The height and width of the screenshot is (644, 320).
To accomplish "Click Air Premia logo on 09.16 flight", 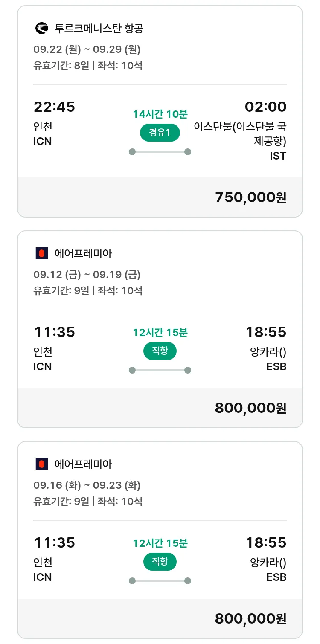I will 41,464.
